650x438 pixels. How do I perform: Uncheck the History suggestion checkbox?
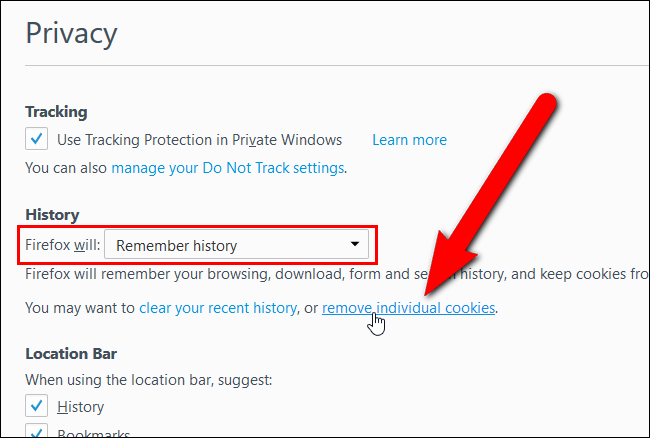pos(37,406)
